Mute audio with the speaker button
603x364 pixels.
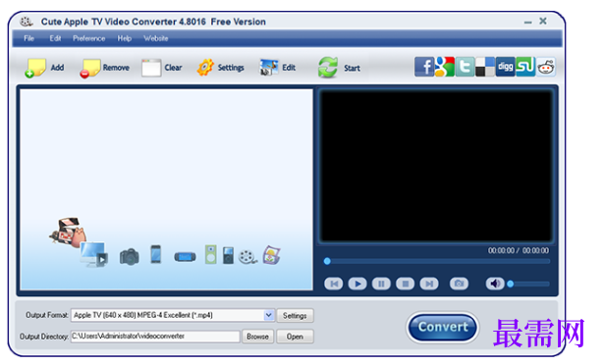[495, 284]
